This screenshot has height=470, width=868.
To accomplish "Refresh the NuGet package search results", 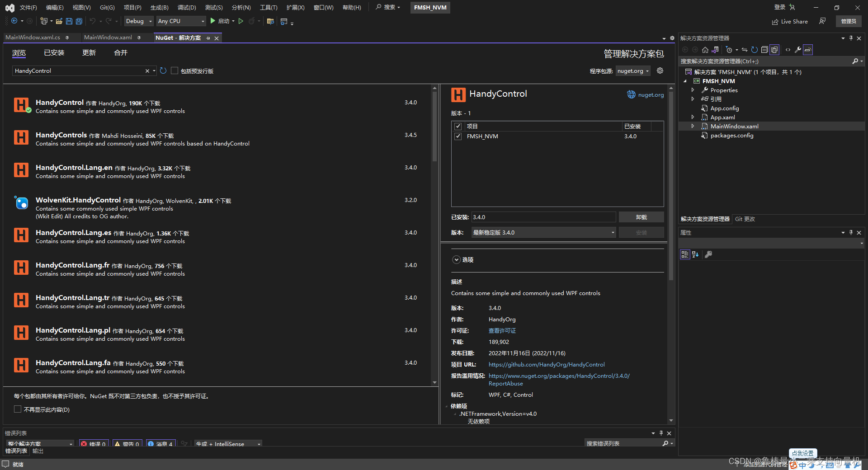I will click(x=163, y=71).
